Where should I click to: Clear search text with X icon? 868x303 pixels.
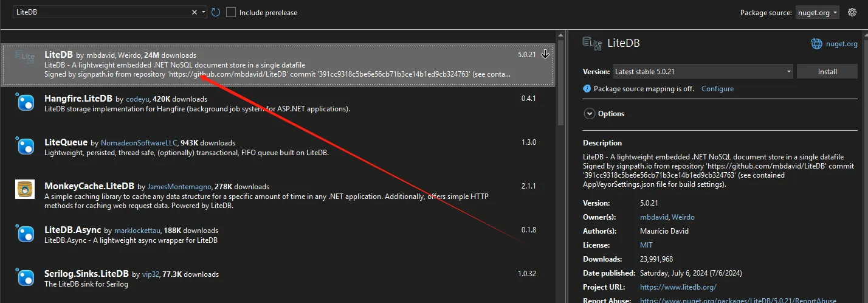tap(195, 12)
